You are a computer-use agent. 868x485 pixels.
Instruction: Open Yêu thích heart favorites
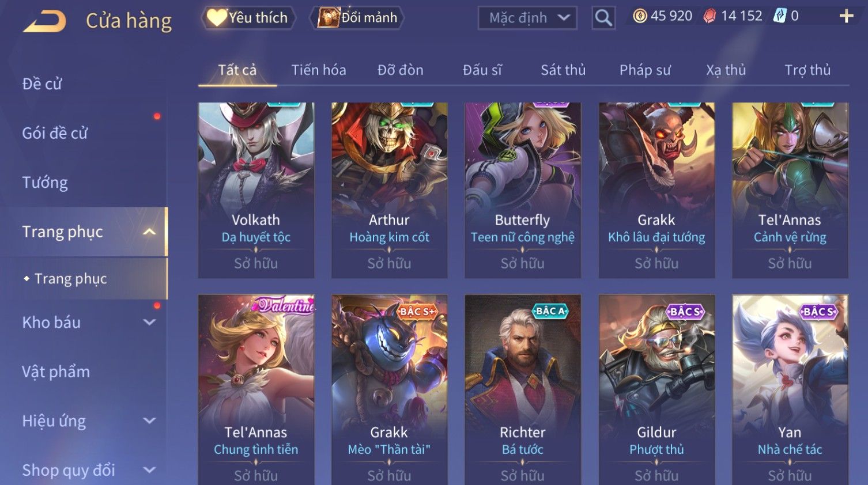[x=248, y=18]
